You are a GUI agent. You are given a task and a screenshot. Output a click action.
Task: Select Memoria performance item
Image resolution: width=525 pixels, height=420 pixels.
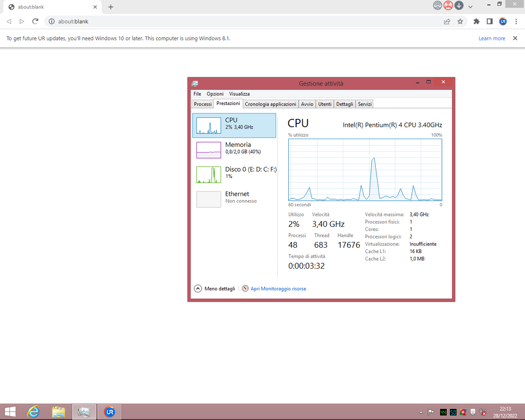pos(234,150)
